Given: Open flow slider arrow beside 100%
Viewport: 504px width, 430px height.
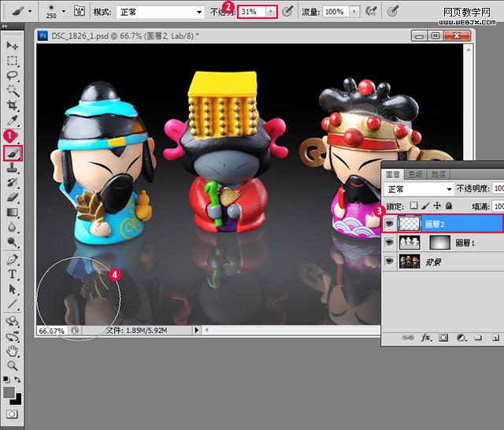Looking at the screenshot, I should pos(354,12).
